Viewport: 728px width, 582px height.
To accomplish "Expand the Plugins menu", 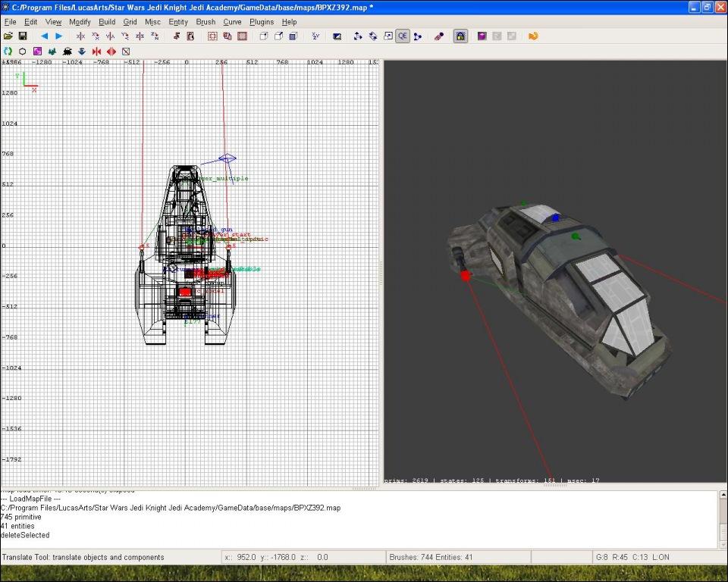I will click(x=262, y=22).
